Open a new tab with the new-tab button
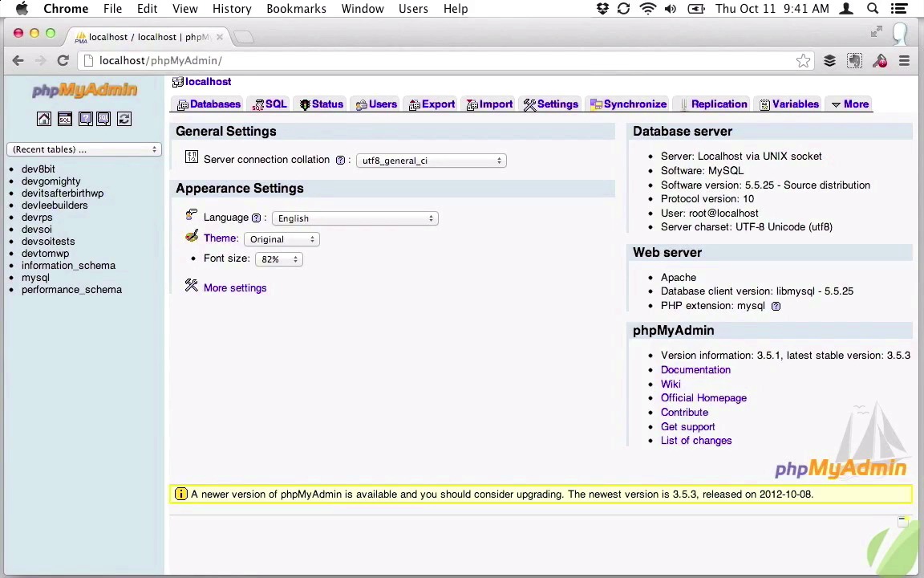This screenshot has height=578, width=924. [x=243, y=37]
